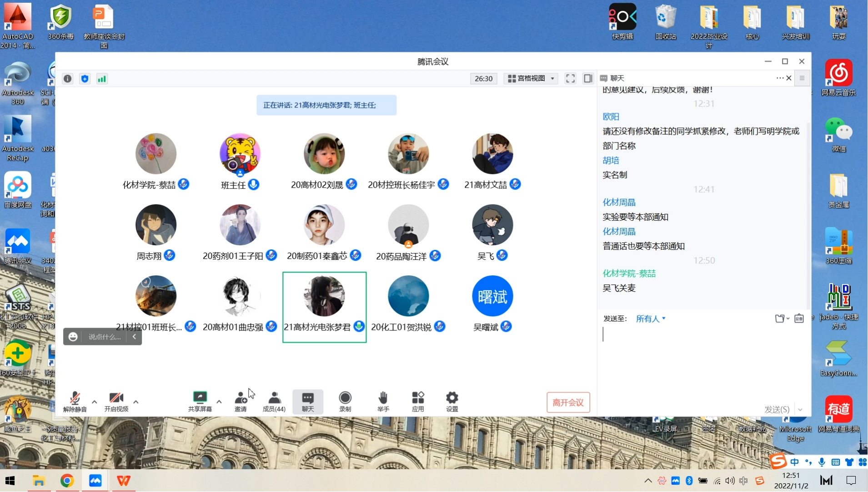This screenshot has height=492, width=868.
Task: Toggle the side panel layout icon
Action: coord(588,79)
